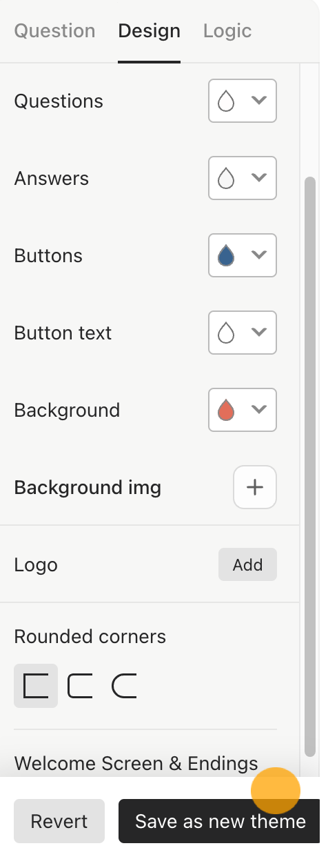Click the Revert button

click(59, 821)
